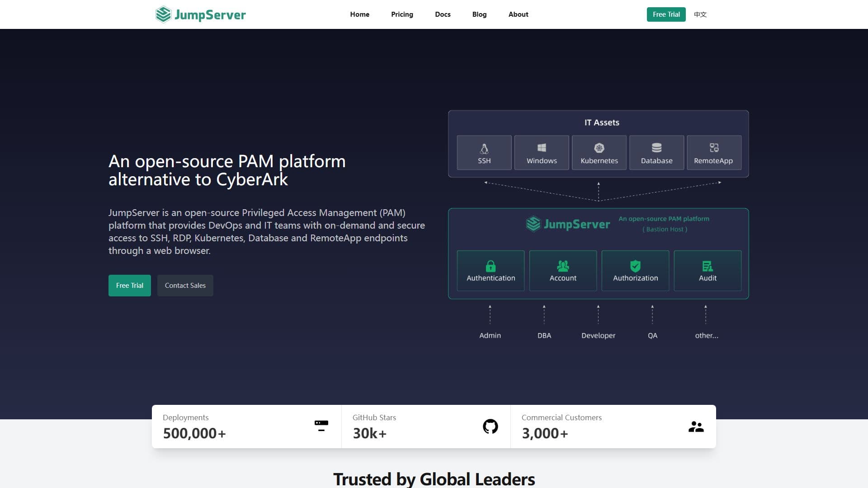Click the other... role label

point(707,335)
